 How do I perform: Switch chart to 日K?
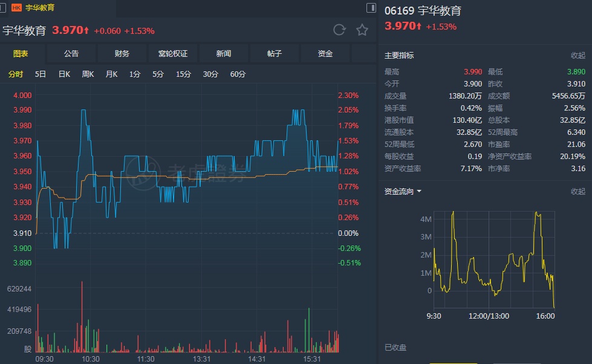click(x=64, y=74)
